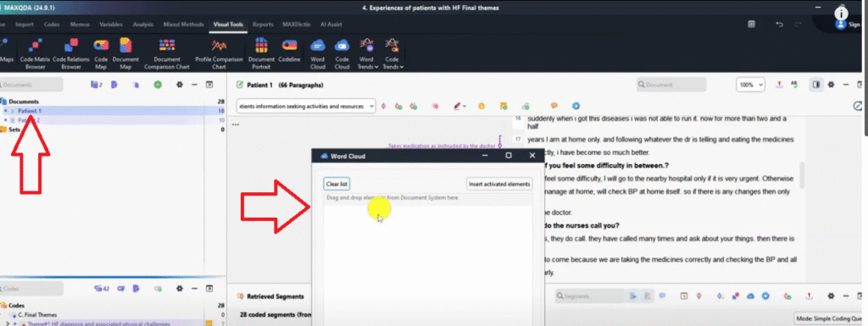The image size is (868, 326).
Task: Click Insert activated elements button
Action: [499, 184]
